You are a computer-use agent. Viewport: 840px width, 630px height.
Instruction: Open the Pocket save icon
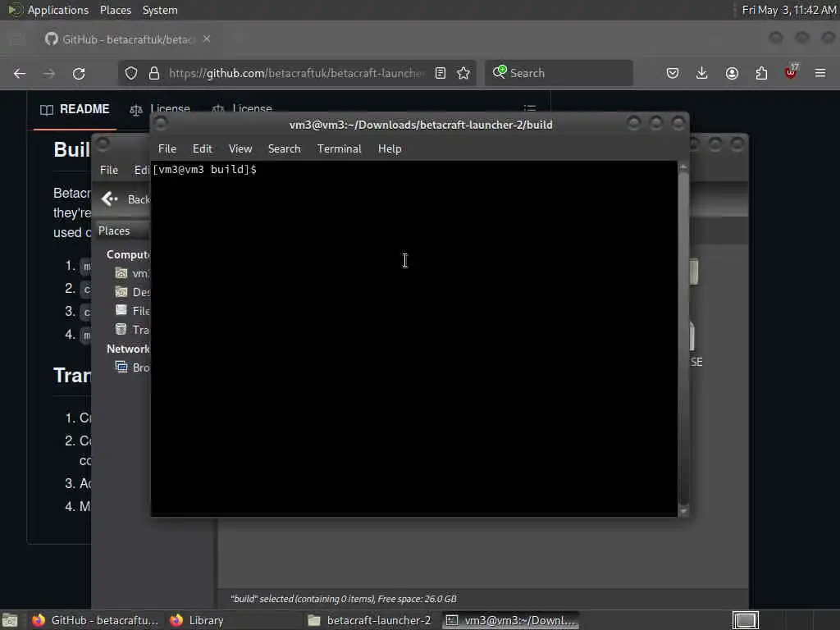673,73
